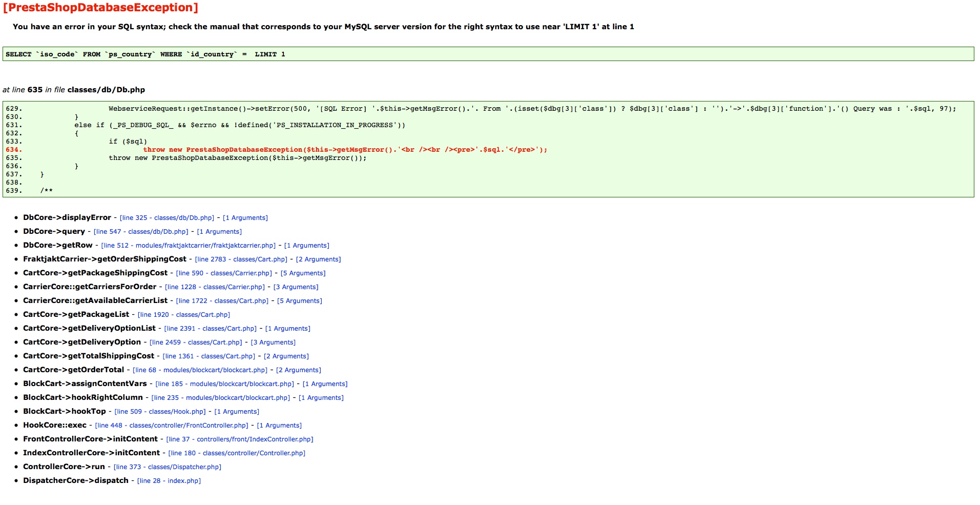Show arguments for BlockCart->hookRightColumn
Screen dimensions: 980x505
[321, 398]
